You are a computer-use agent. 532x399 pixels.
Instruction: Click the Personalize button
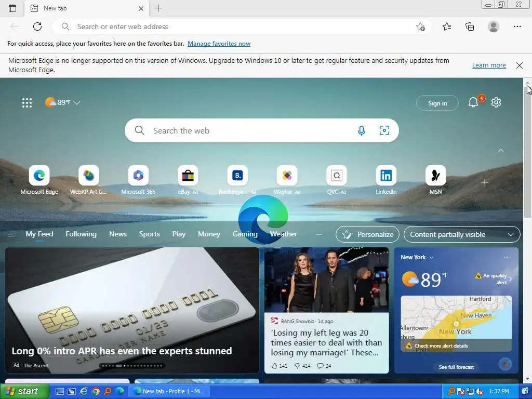point(367,234)
